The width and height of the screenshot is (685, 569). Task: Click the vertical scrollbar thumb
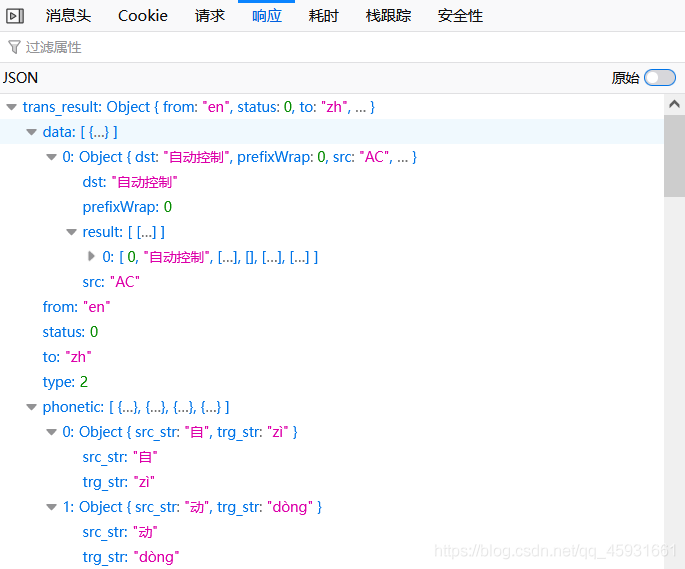pyautogui.click(x=675, y=156)
